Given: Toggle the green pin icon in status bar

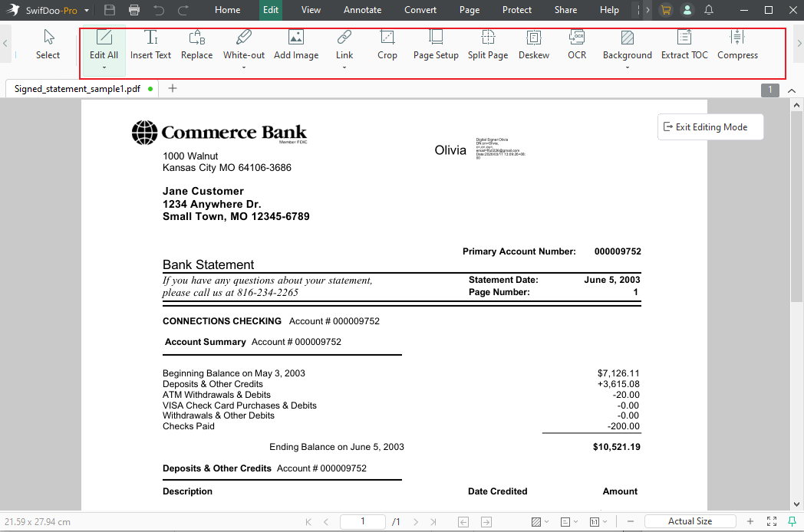Looking at the screenshot, I should click(792, 521).
